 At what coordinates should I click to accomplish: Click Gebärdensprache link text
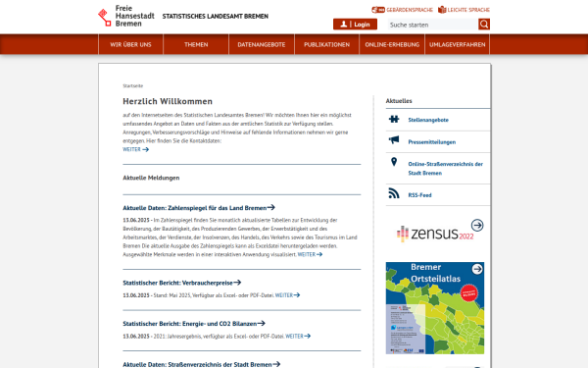coord(410,10)
